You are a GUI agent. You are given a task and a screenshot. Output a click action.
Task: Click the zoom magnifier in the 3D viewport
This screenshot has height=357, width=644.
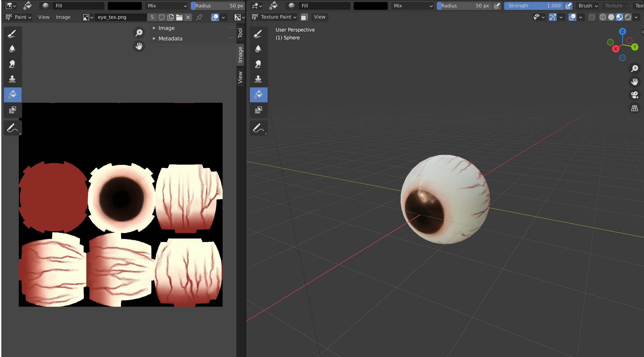[x=635, y=69]
